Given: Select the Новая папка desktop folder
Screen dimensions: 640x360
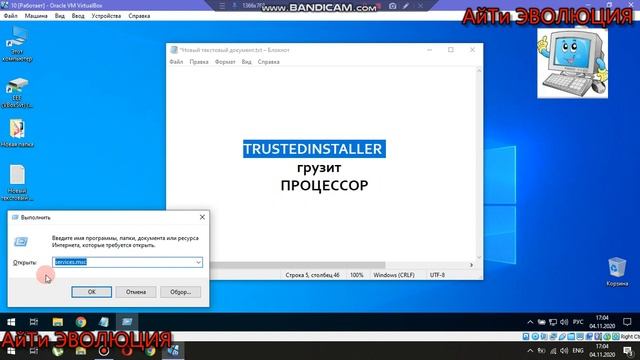Looking at the screenshot, I should (17, 133).
